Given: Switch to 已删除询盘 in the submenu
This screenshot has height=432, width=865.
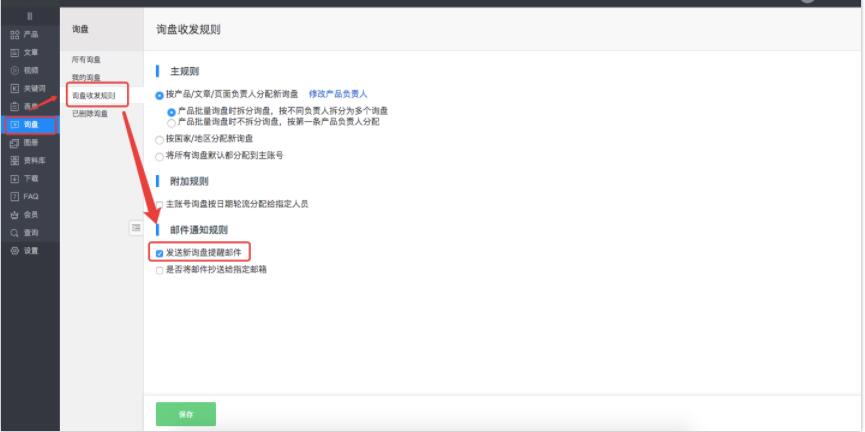Looking at the screenshot, I should pos(89,114).
